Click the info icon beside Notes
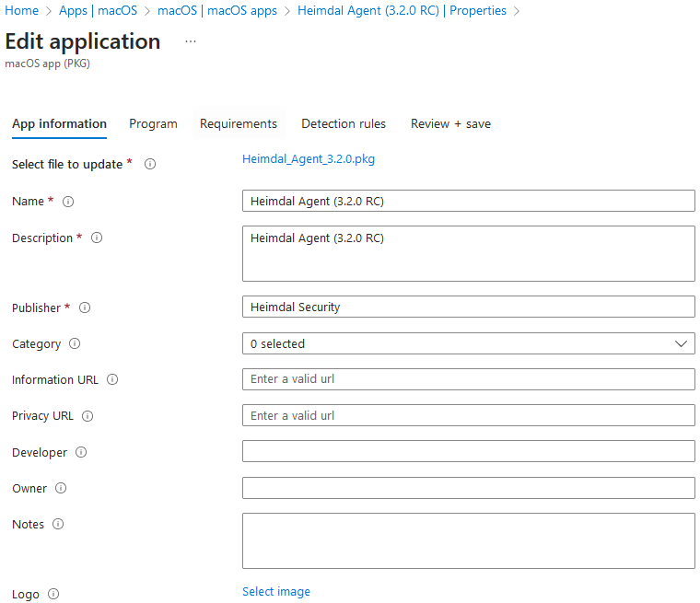 click(x=58, y=524)
